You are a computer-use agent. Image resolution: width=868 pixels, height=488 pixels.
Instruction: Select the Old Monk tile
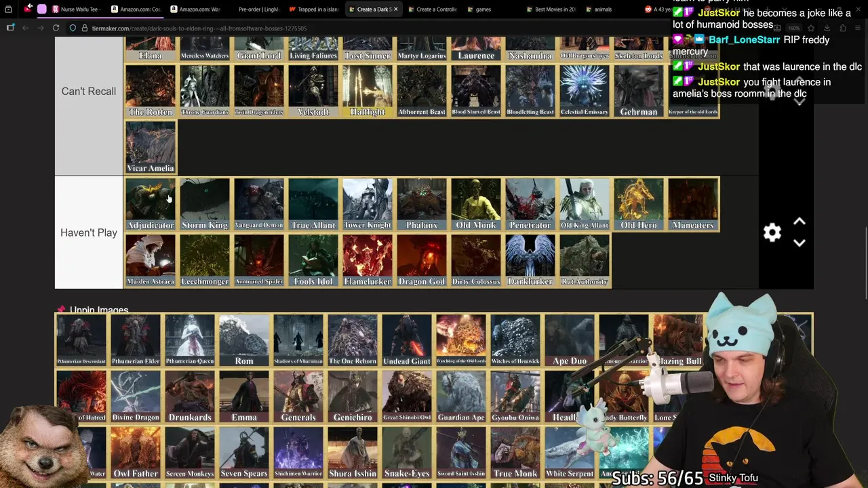[476, 204]
